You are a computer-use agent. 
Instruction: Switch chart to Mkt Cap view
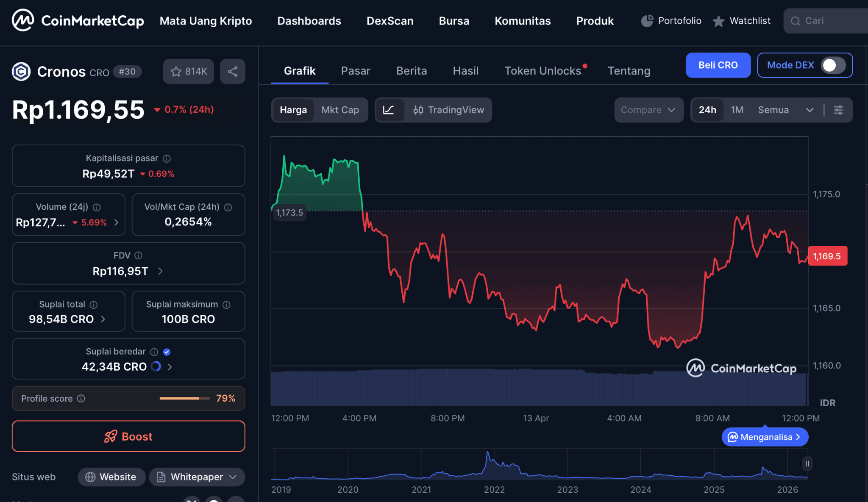point(340,110)
